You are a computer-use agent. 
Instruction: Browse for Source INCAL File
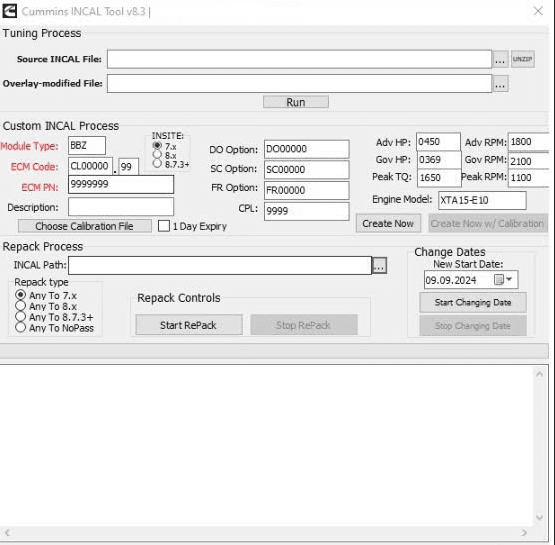pos(500,59)
